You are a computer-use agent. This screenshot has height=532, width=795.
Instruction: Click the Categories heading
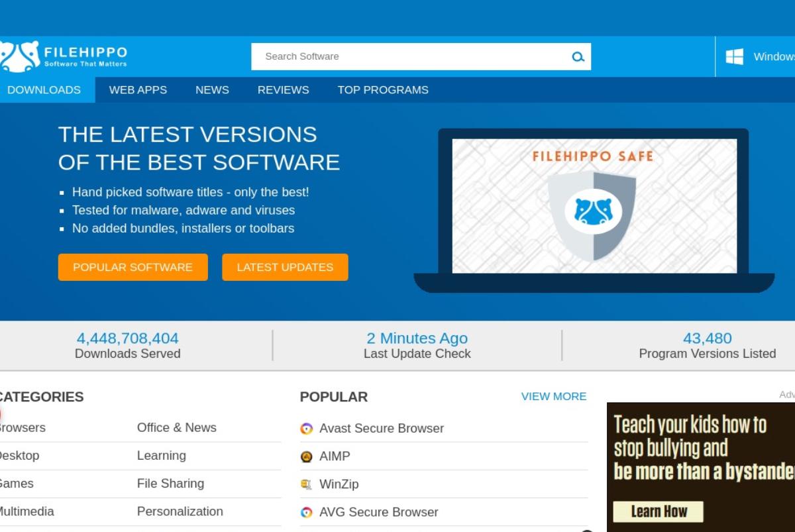pyautogui.click(x=41, y=397)
